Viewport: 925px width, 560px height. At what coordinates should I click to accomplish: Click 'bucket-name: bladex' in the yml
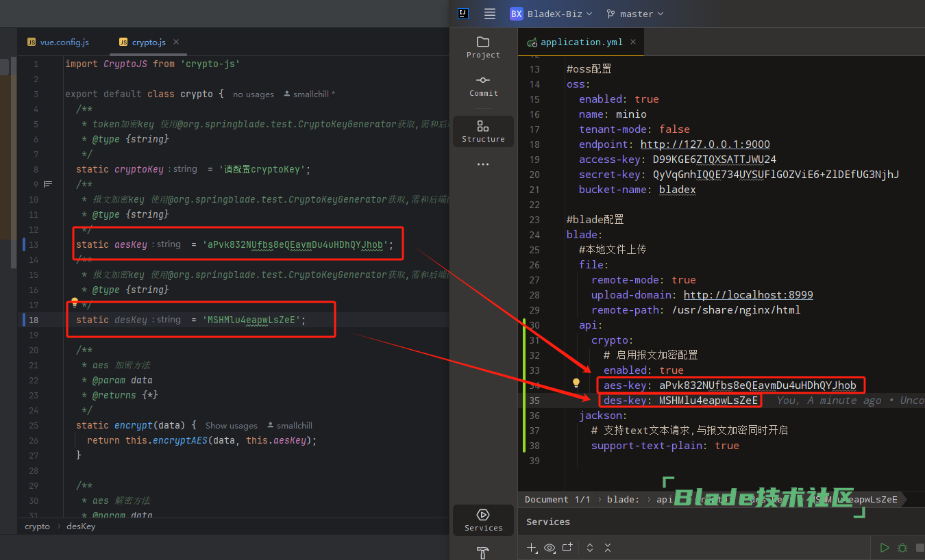(637, 190)
